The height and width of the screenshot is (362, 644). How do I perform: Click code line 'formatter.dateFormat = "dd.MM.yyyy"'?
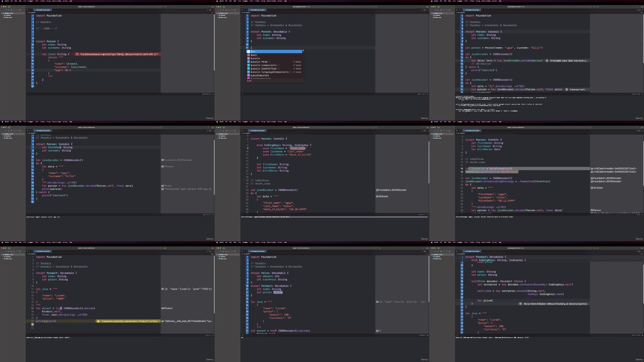492,172
